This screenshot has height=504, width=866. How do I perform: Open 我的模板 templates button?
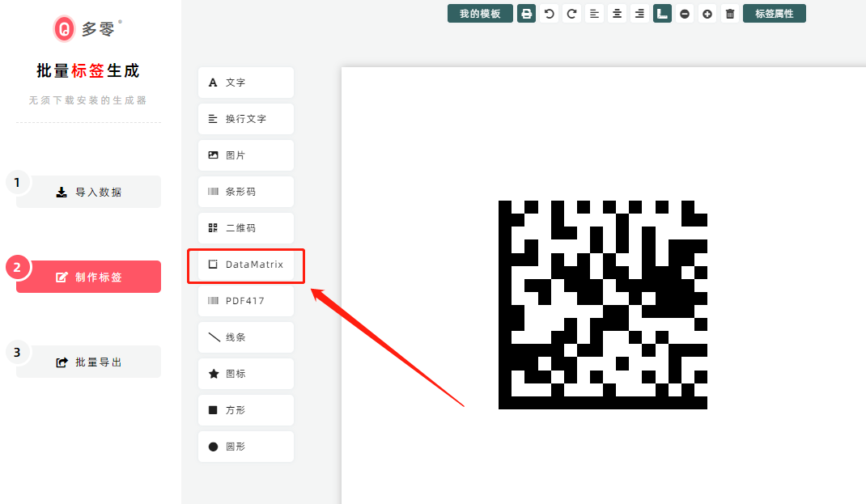[480, 14]
